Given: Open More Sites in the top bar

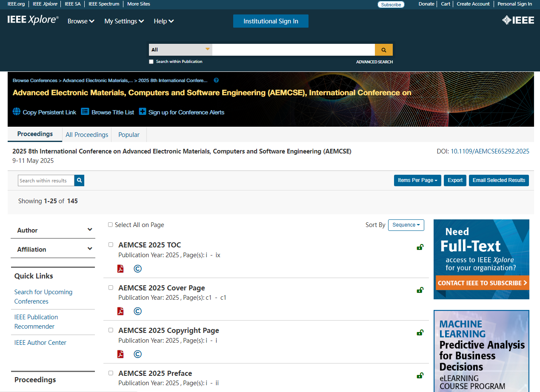Looking at the screenshot, I should (x=139, y=4).
